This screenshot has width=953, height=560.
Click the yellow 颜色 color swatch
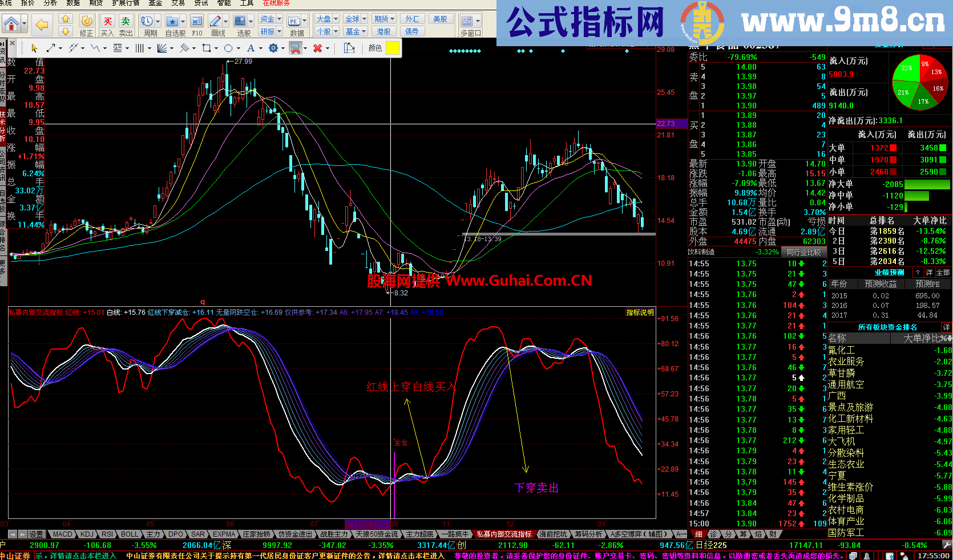pos(393,48)
